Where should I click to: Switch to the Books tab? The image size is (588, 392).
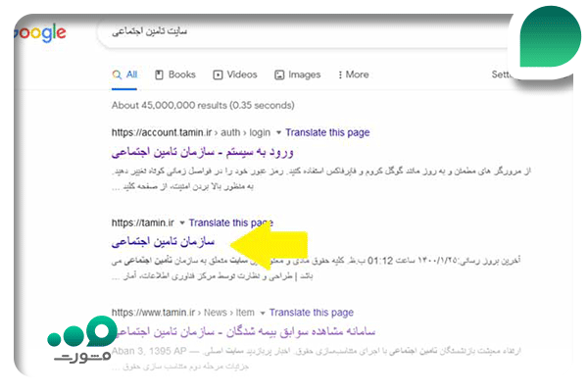pyautogui.click(x=175, y=74)
